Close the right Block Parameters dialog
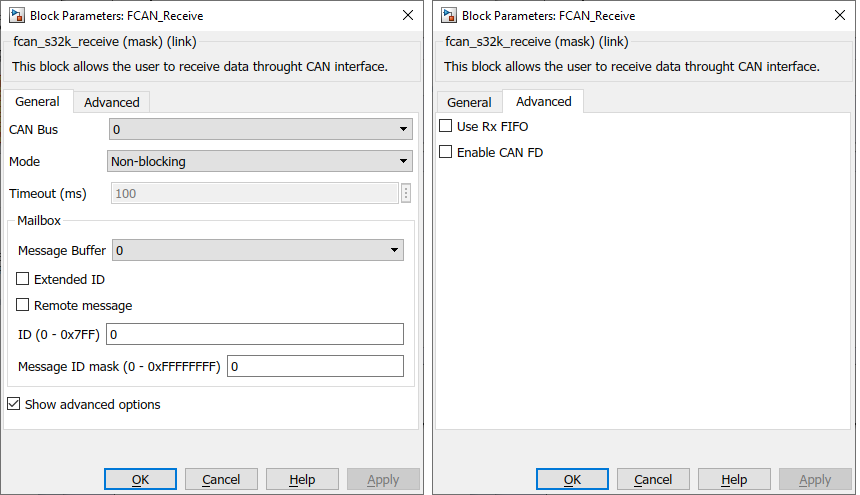The image size is (860, 495). 838,15
